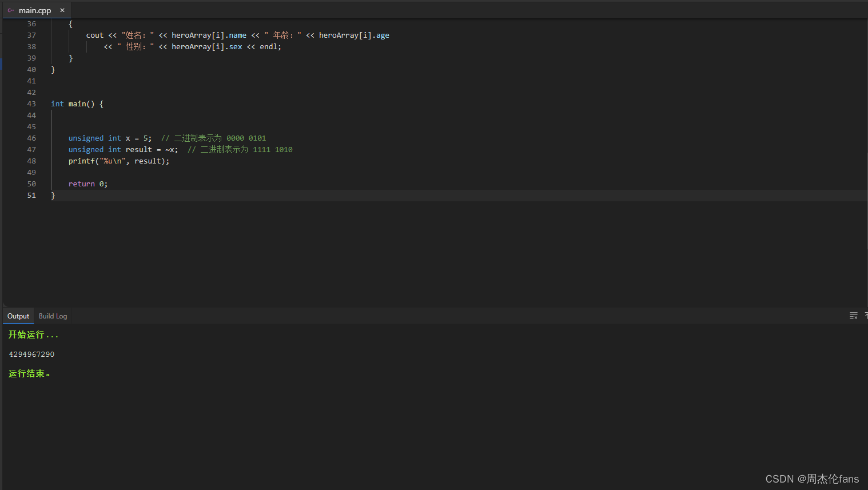This screenshot has width=868, height=490.
Task: Click the 'return 0;' statement
Action: pos(88,184)
